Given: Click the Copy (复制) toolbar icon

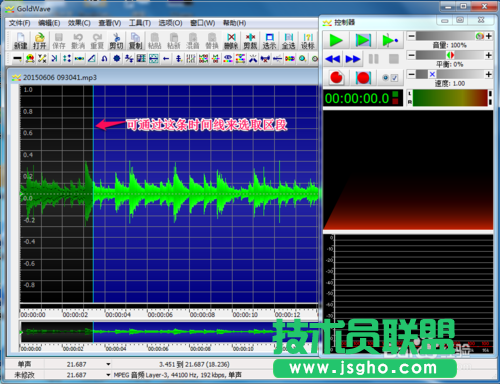Looking at the screenshot, I should [135, 41].
